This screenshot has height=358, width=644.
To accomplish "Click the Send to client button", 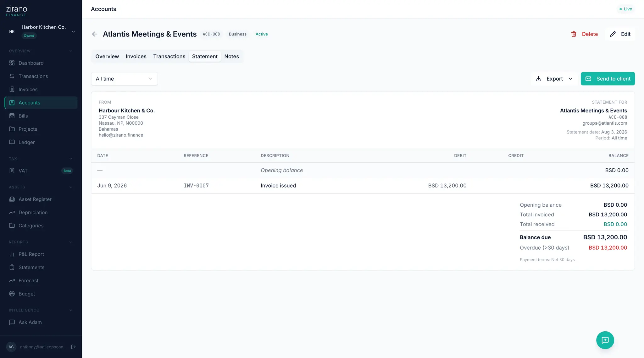I will tap(608, 79).
